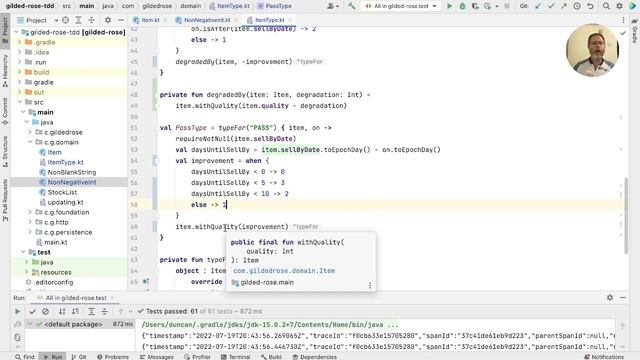Click Git update project arrow icon
This screenshot has height=360, width=640.
point(538,6)
